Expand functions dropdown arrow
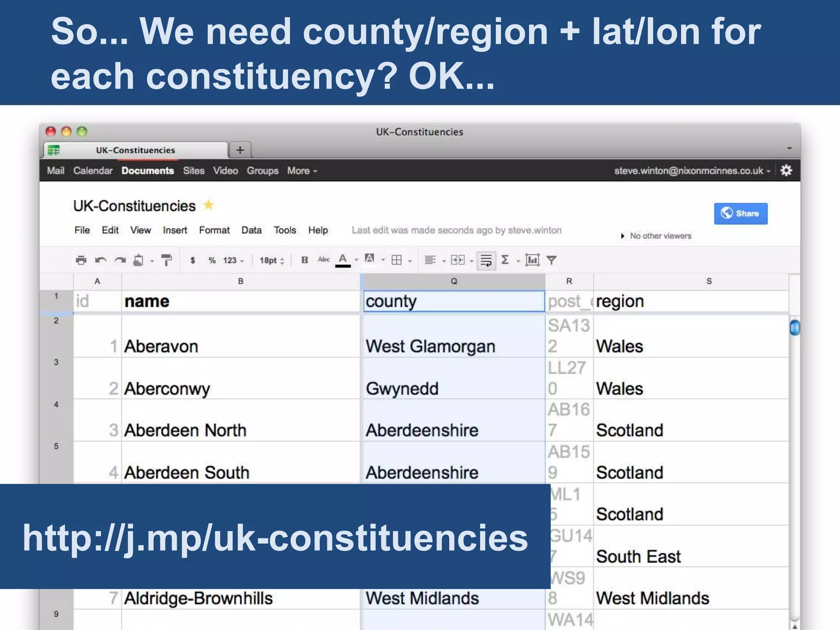The width and height of the screenshot is (840, 630). pos(518,261)
